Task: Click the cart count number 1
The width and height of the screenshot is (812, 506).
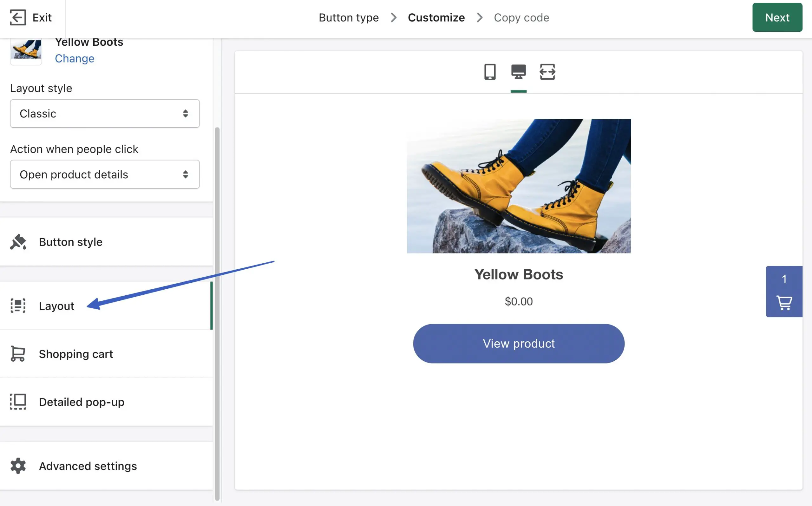Action: click(784, 279)
